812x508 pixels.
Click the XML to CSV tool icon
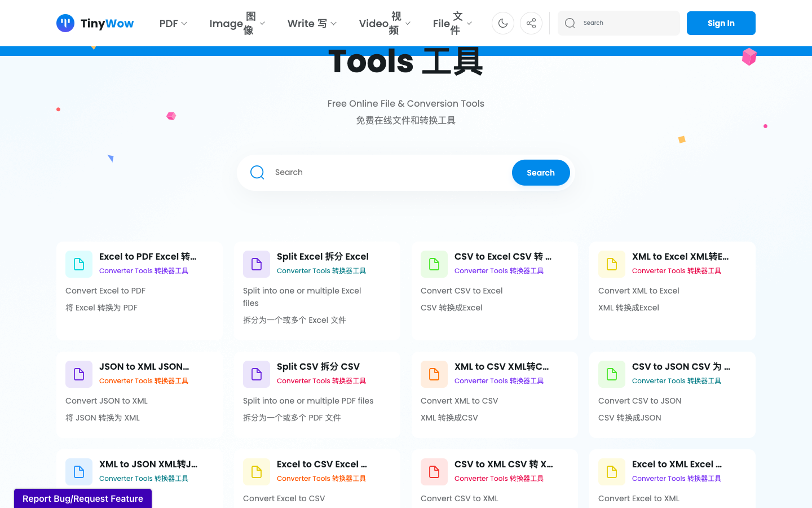pyautogui.click(x=434, y=374)
